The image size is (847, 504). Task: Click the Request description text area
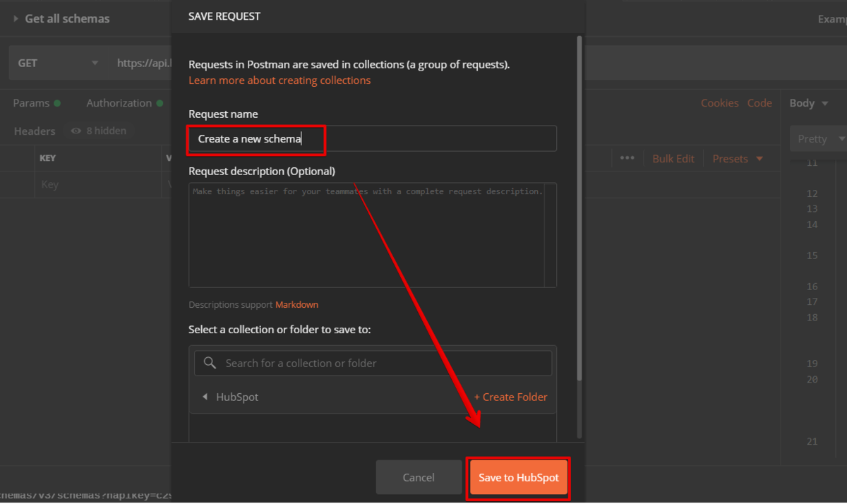[367, 235]
